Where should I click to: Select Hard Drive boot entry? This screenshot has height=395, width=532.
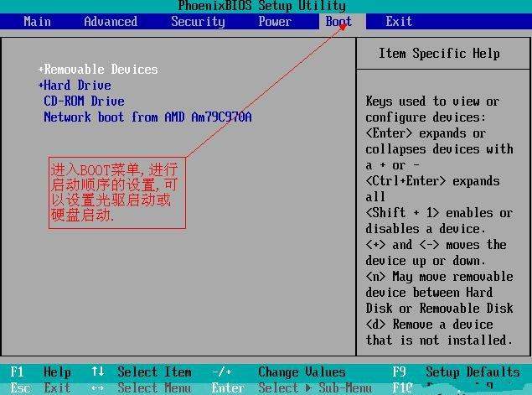[77, 86]
